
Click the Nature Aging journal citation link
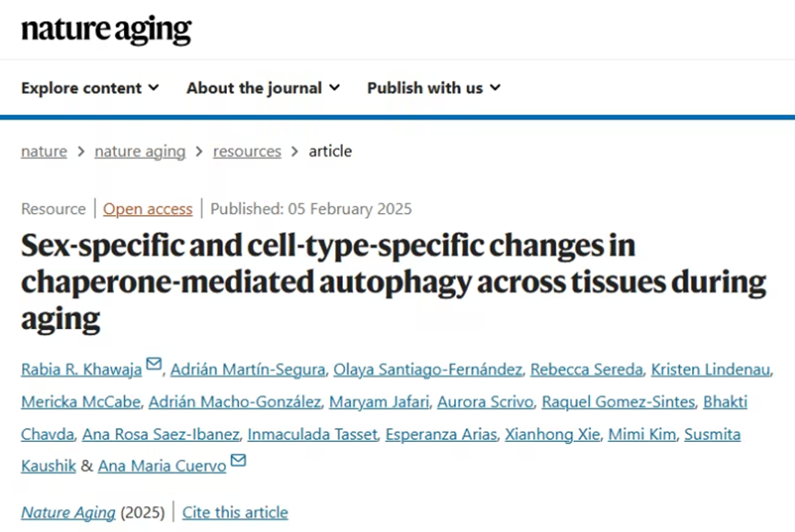[x=68, y=512]
